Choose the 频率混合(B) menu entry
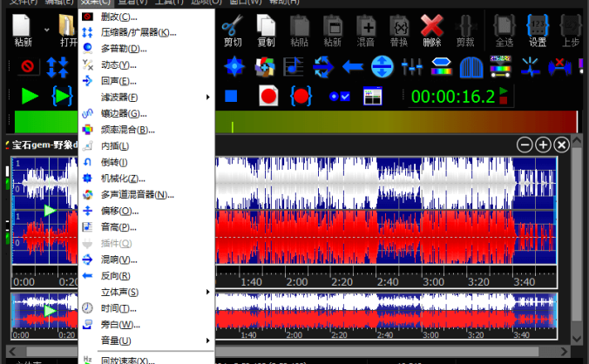This screenshot has height=364, width=589. pyautogui.click(x=146, y=130)
